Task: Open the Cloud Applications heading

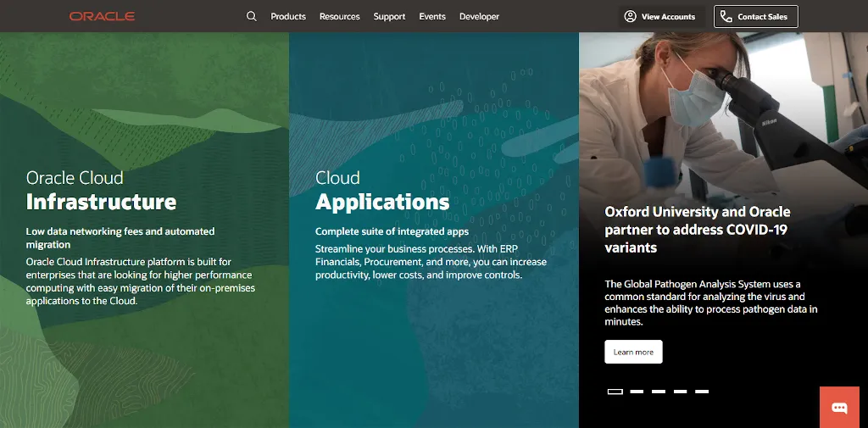Action: 382,191
